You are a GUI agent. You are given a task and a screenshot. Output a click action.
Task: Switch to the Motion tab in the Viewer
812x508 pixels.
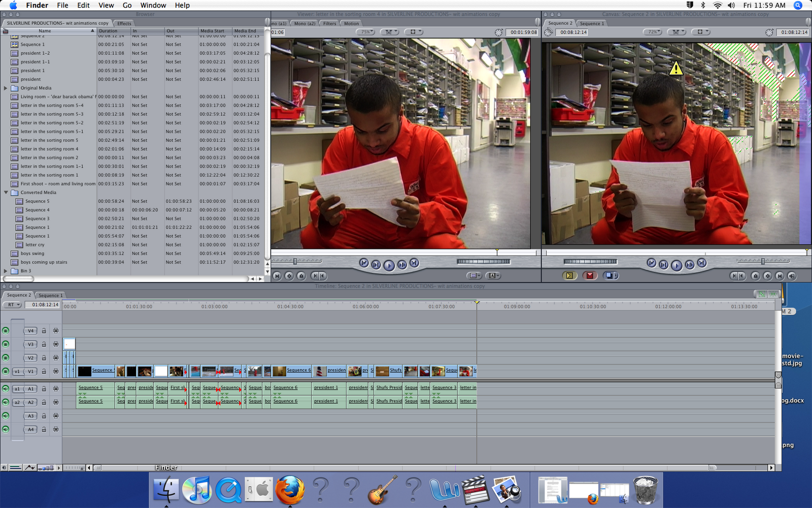[351, 23]
